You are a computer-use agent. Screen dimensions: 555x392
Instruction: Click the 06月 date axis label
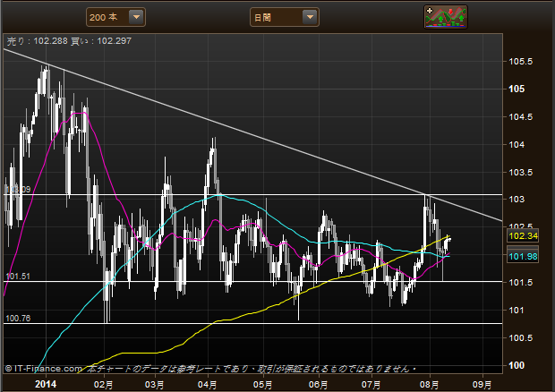tap(318, 385)
